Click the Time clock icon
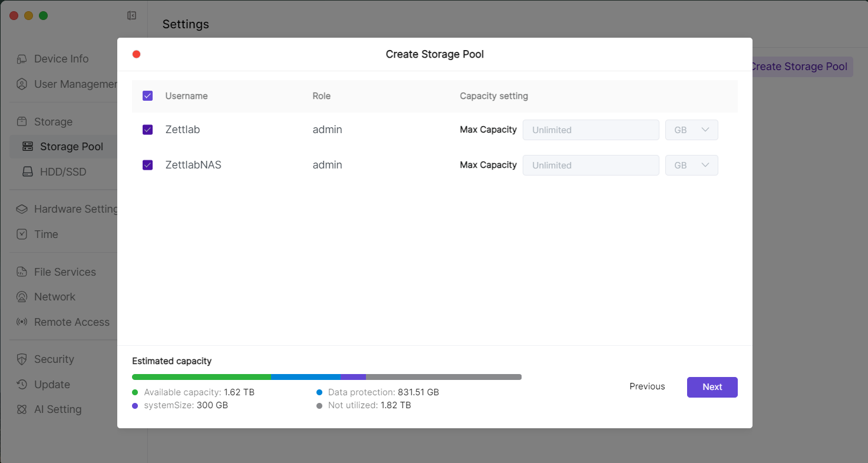 coord(22,234)
